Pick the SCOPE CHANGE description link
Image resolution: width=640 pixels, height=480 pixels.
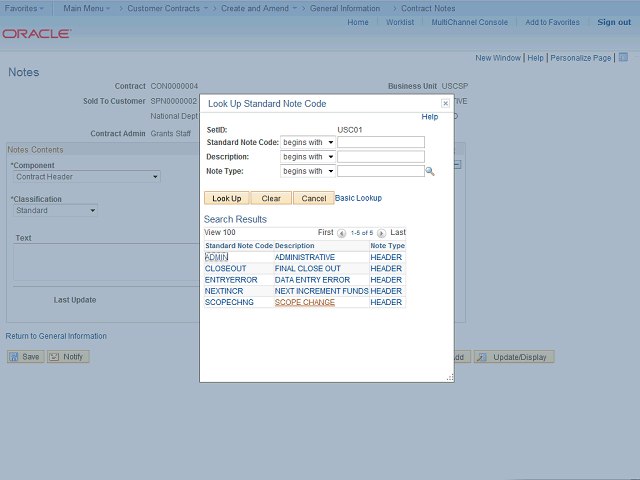tap(305, 302)
